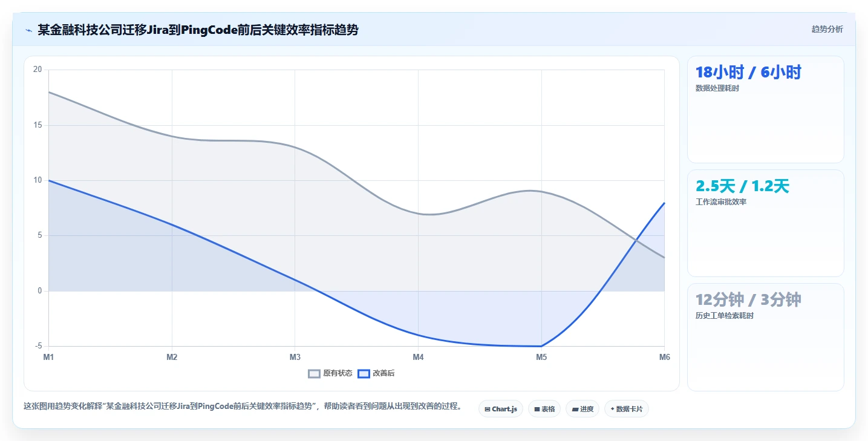Screen dimensions: 868x441
Task: Click the y-axis value 10
Action: tap(38, 180)
